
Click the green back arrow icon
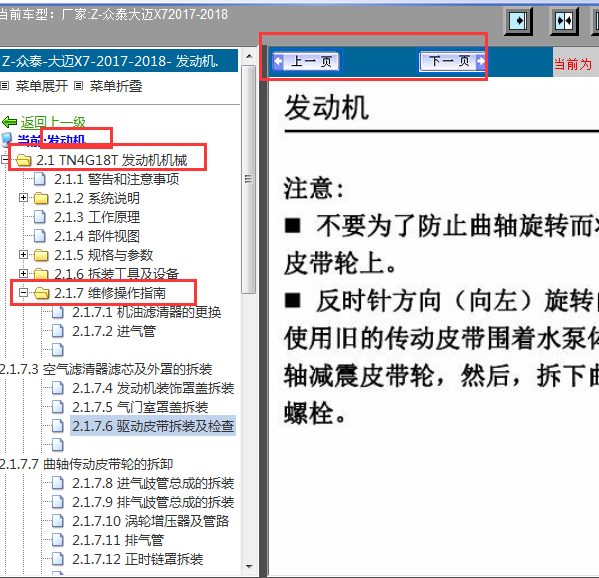click(x=10, y=122)
